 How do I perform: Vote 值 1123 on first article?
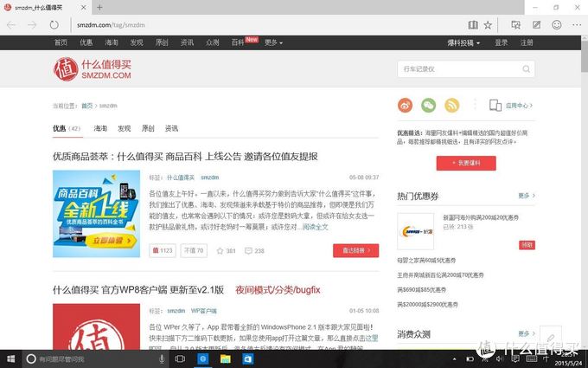point(163,250)
